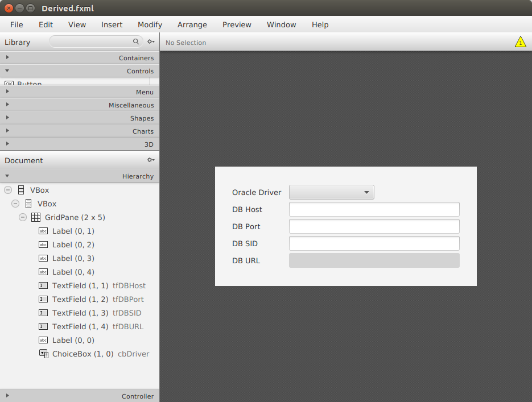Open the Preview menu
The width and height of the screenshot is (532, 402).
click(x=237, y=24)
